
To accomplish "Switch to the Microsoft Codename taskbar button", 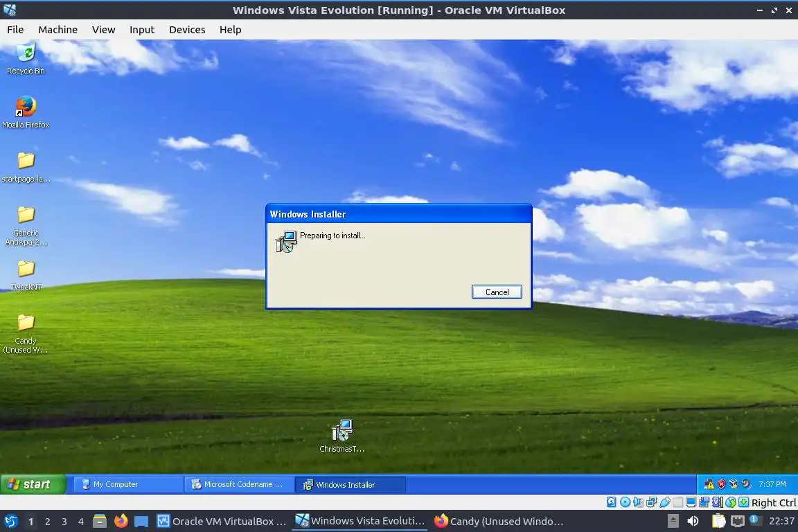I will 239,484.
